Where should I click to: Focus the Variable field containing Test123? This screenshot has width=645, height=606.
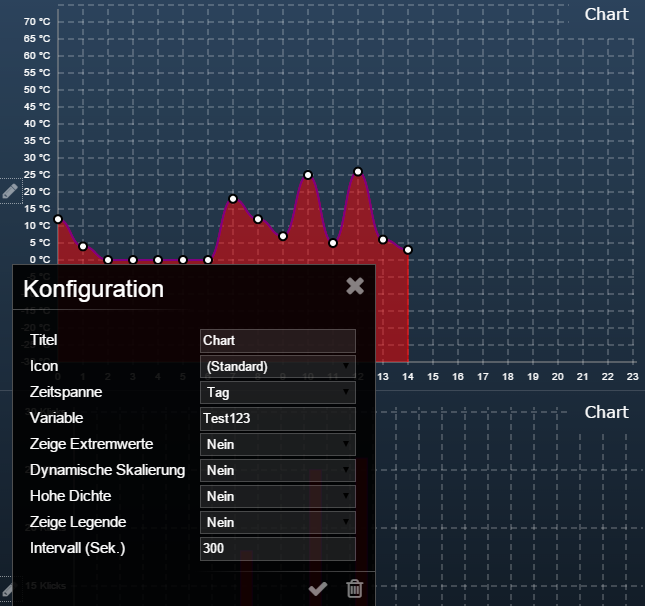(x=278, y=418)
